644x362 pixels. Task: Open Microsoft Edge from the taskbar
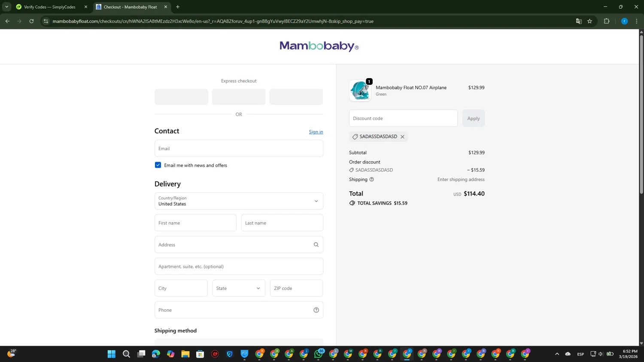click(156, 354)
